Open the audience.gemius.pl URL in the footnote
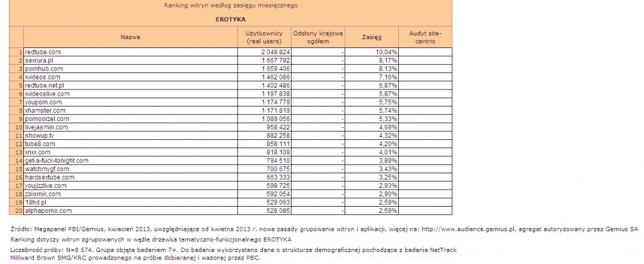644x264 pixels. [x=467, y=230]
